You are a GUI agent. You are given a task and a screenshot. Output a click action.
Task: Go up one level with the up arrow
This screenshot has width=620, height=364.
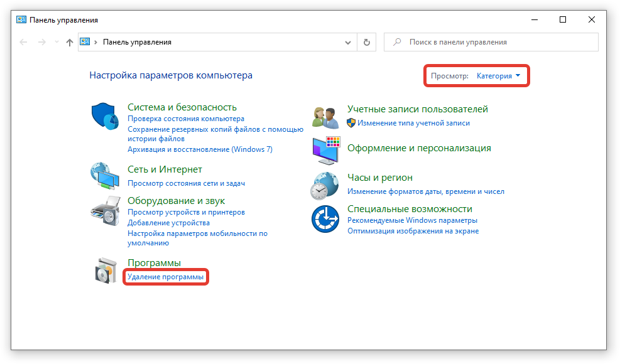pyautogui.click(x=70, y=42)
